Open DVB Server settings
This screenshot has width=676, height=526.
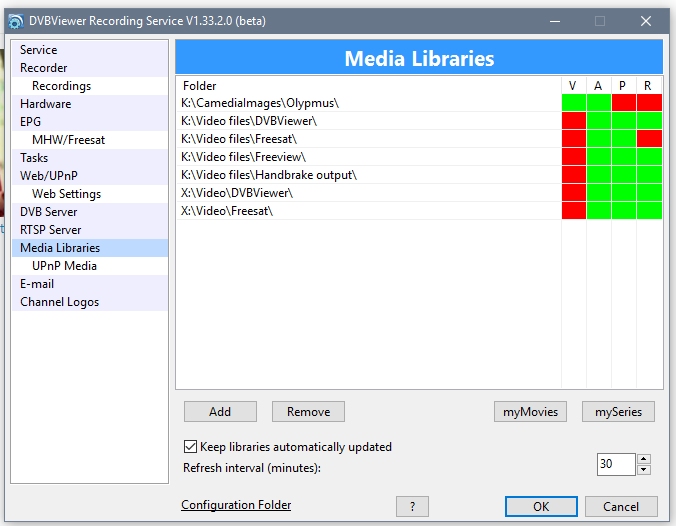click(x=90, y=212)
